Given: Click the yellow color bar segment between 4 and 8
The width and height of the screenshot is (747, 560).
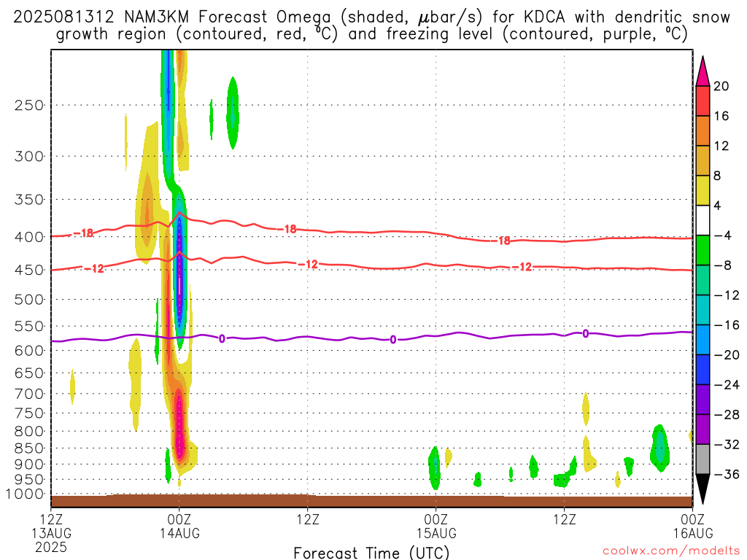Looking at the screenshot, I should [703, 190].
